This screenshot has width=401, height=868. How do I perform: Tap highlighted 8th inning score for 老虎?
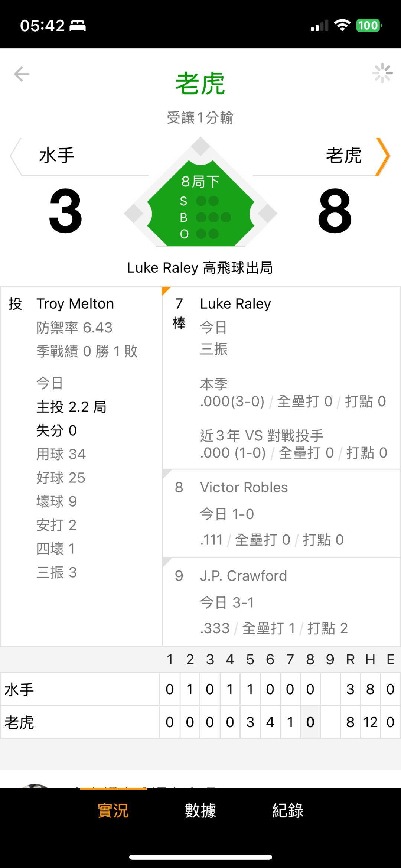click(310, 722)
